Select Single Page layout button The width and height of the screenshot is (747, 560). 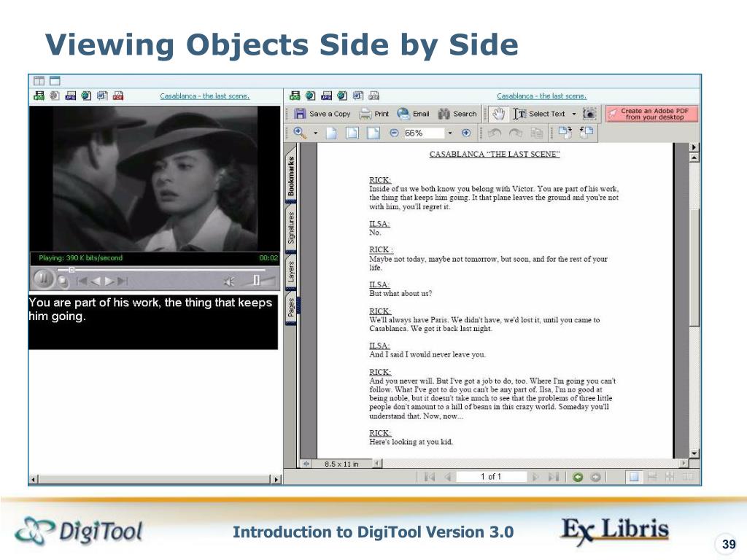coord(634,477)
